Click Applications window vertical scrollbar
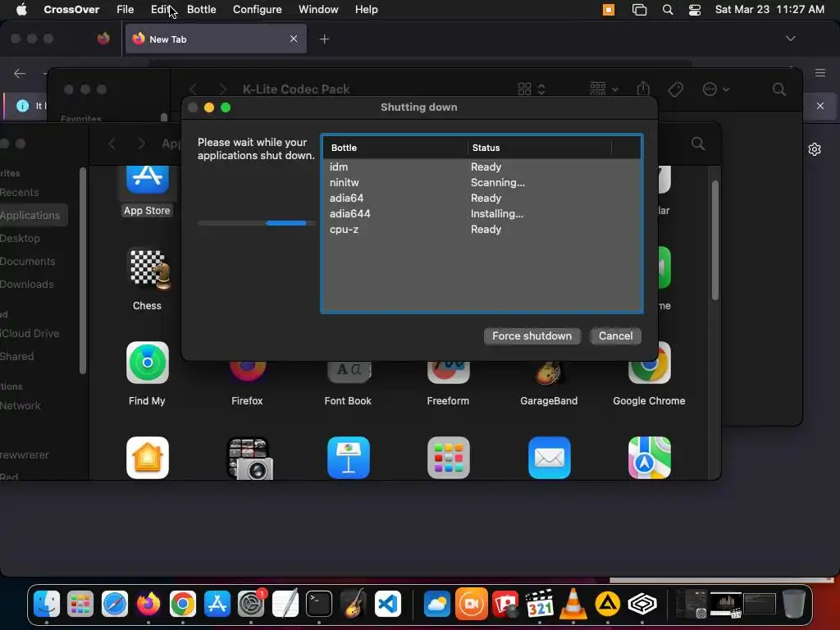Screen dimensions: 840x630 715,240
